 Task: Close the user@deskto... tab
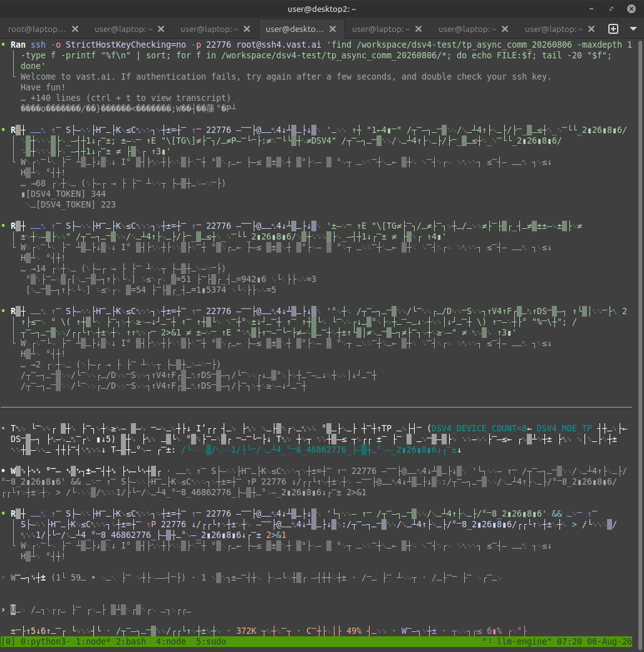point(333,29)
